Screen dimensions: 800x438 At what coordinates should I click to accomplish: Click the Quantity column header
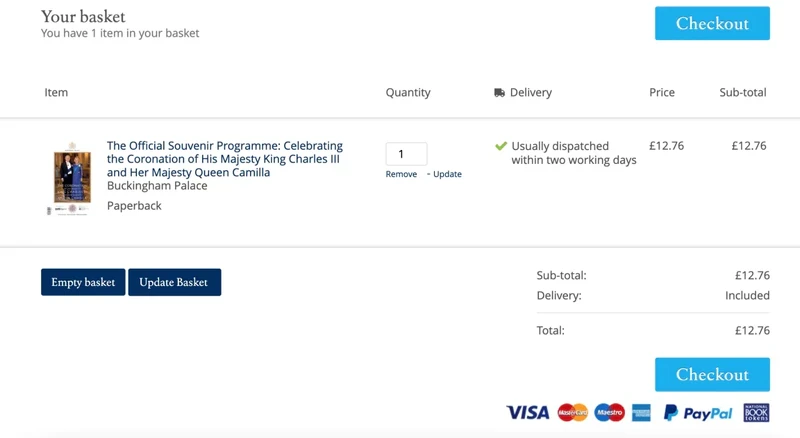pyautogui.click(x=408, y=92)
